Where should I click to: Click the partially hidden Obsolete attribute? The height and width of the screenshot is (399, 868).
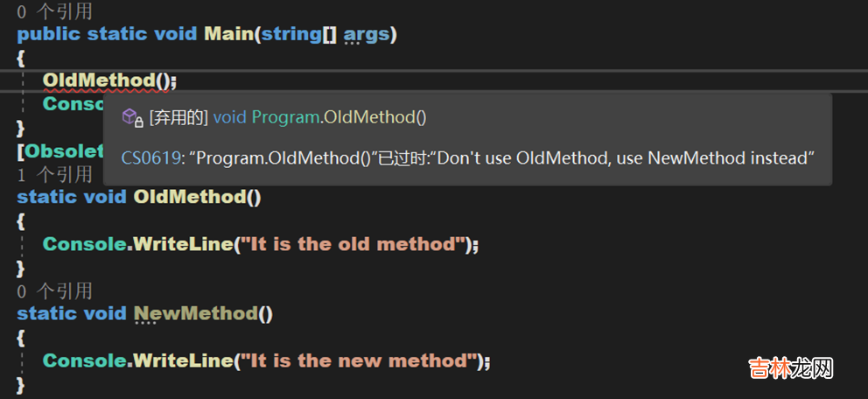pyautogui.click(x=59, y=151)
